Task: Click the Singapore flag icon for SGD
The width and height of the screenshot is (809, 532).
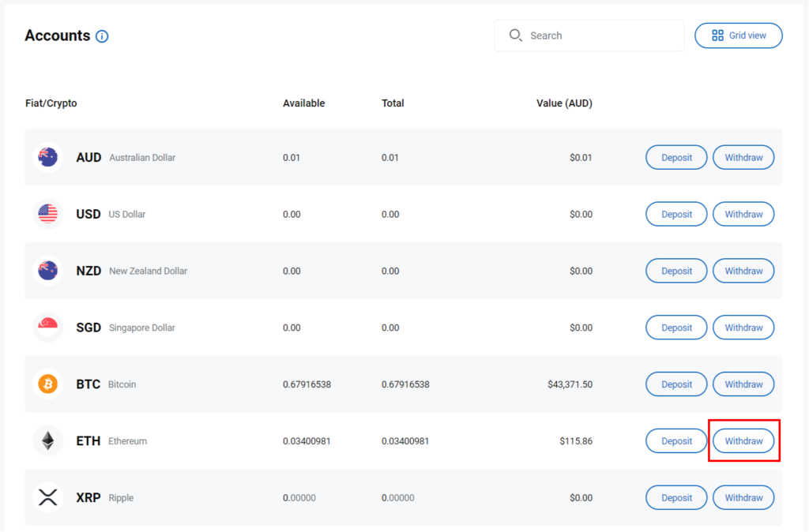Action: [x=48, y=328]
